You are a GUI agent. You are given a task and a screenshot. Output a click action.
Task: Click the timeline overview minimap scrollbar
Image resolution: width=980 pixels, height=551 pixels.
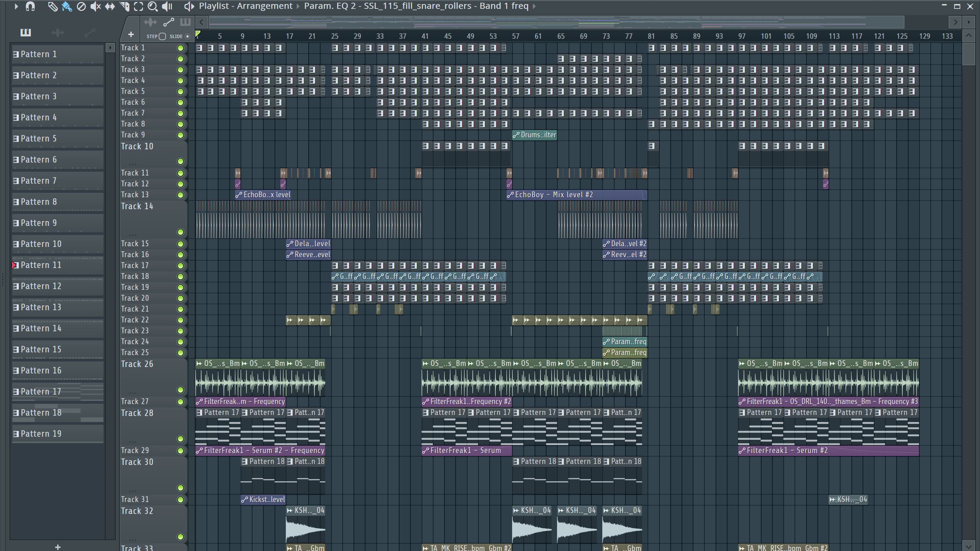556,22
